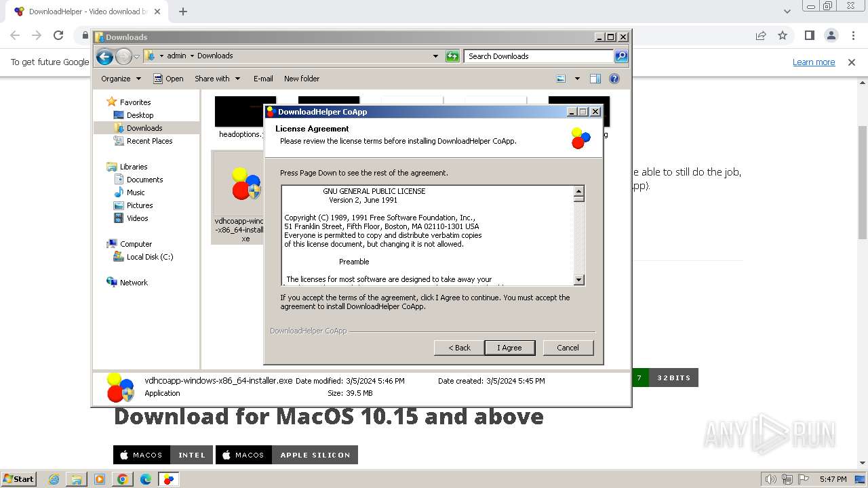This screenshot has height=488, width=868.
Task: Click the macOS Intel download button
Action: [x=163, y=455]
